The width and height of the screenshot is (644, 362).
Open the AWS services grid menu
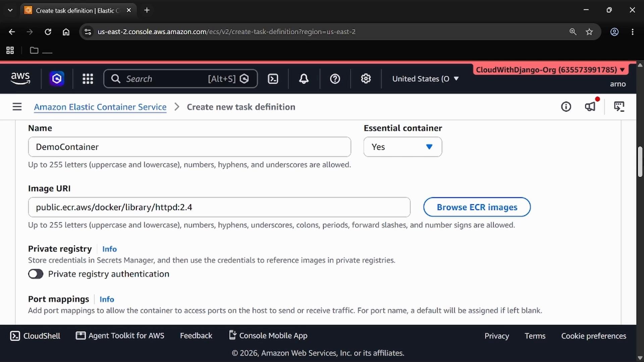tap(88, 79)
